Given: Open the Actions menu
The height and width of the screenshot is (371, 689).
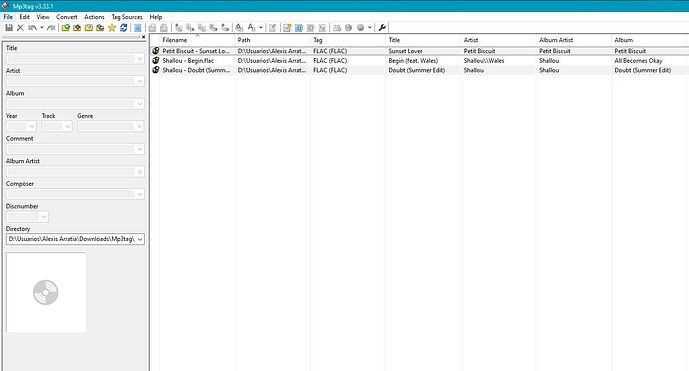Looking at the screenshot, I should tap(94, 17).
